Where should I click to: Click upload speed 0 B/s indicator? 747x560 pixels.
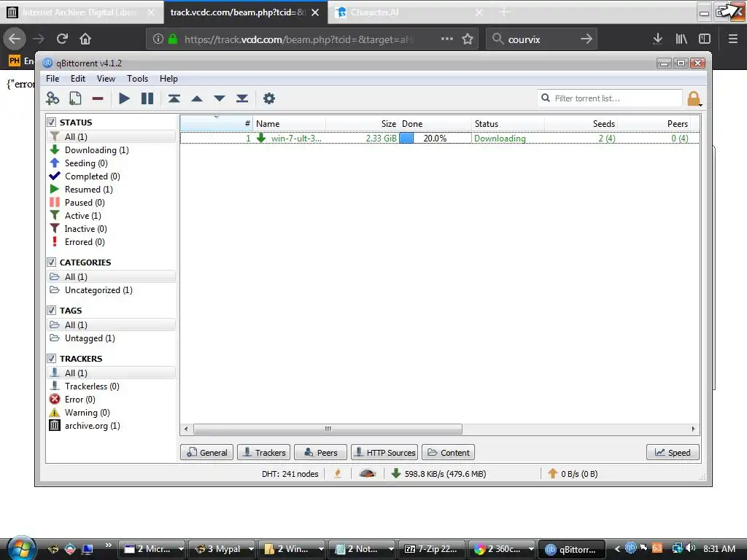click(x=573, y=474)
